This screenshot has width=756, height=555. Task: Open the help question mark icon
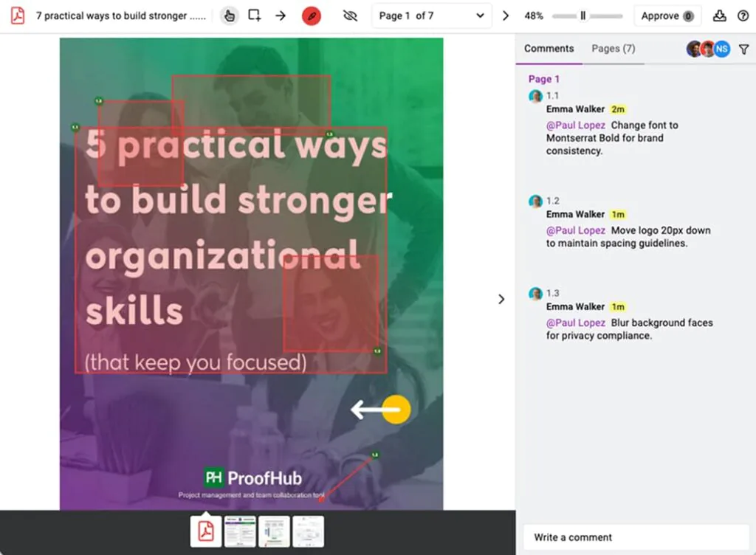tap(743, 15)
